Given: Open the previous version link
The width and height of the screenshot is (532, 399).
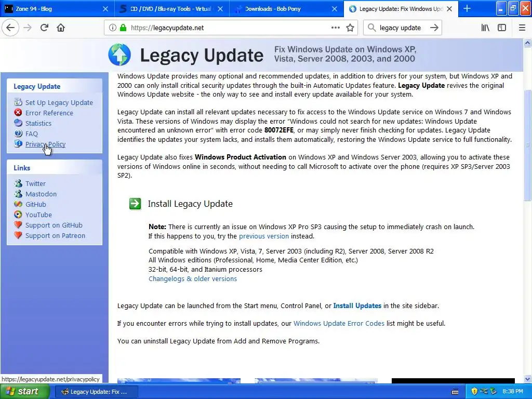Looking at the screenshot, I should click(x=264, y=236).
